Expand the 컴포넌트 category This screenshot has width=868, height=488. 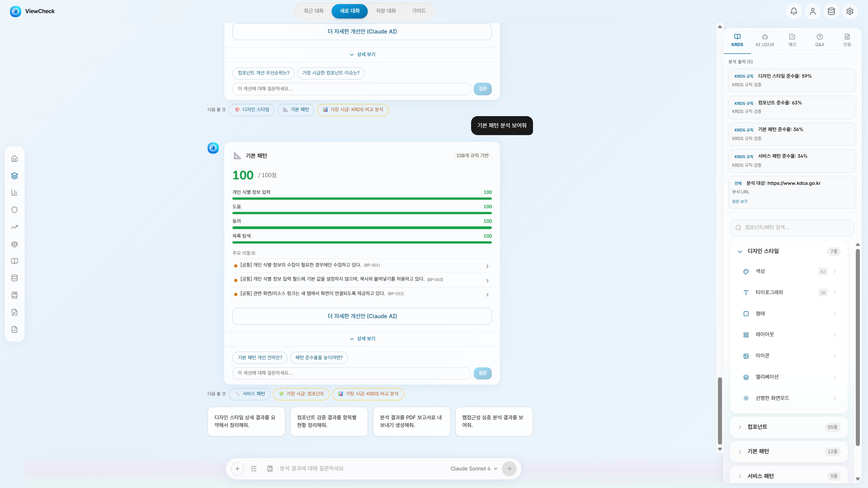tap(788, 427)
